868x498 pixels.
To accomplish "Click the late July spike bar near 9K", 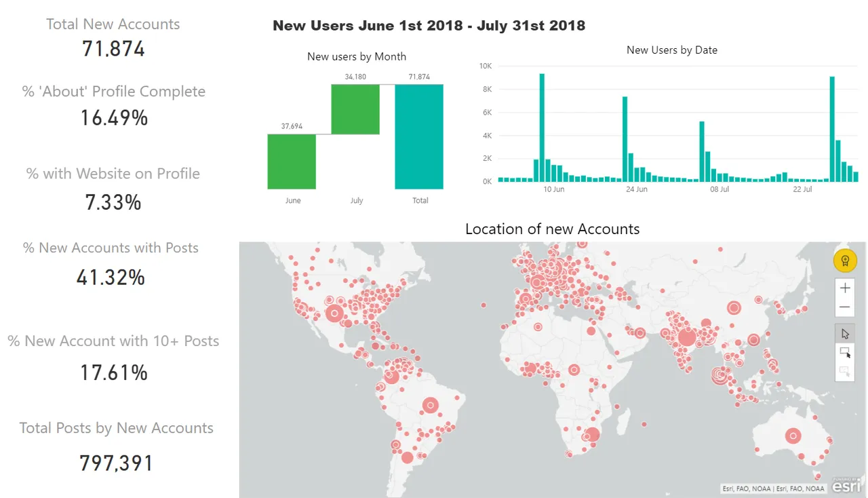I will (832, 129).
